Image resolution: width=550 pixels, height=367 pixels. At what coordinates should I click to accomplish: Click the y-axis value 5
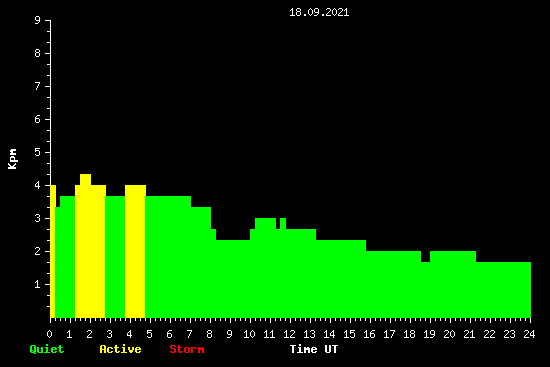(38, 152)
